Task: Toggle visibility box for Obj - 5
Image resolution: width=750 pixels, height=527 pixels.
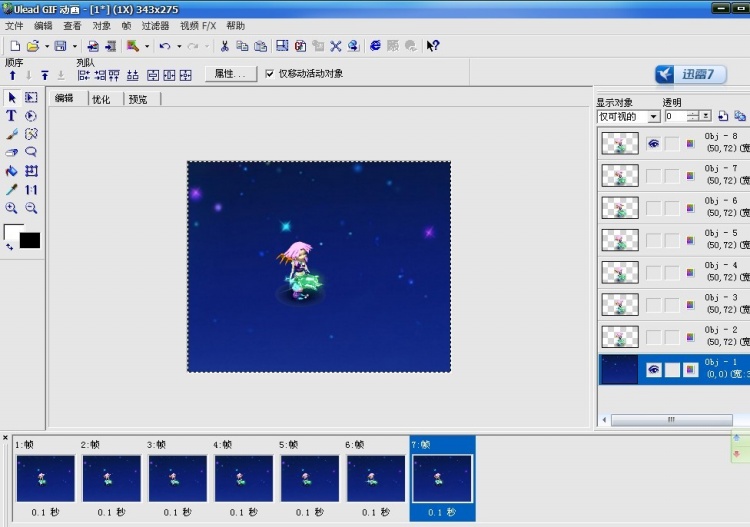Action: (653, 241)
